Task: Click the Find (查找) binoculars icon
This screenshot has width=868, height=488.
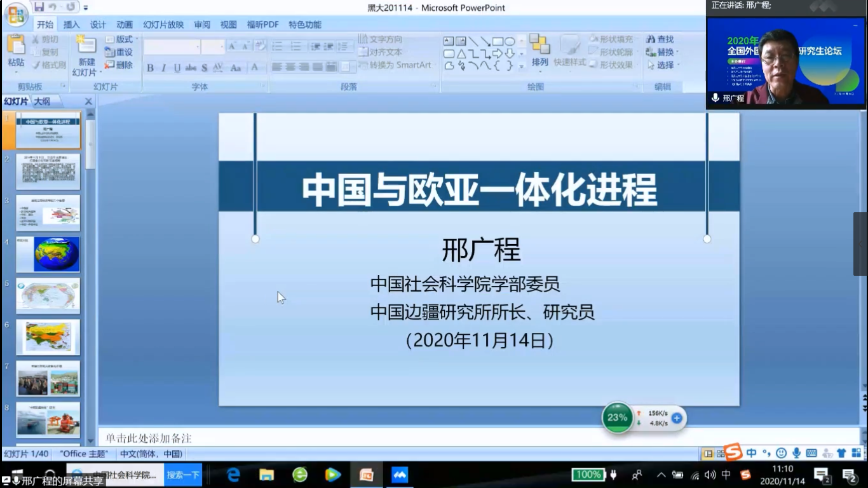Action: pos(651,39)
